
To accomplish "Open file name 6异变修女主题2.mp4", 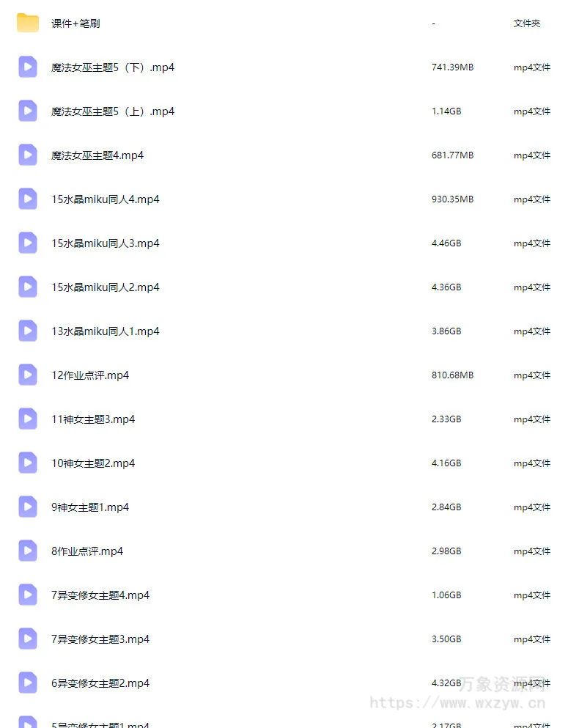I will (100, 683).
